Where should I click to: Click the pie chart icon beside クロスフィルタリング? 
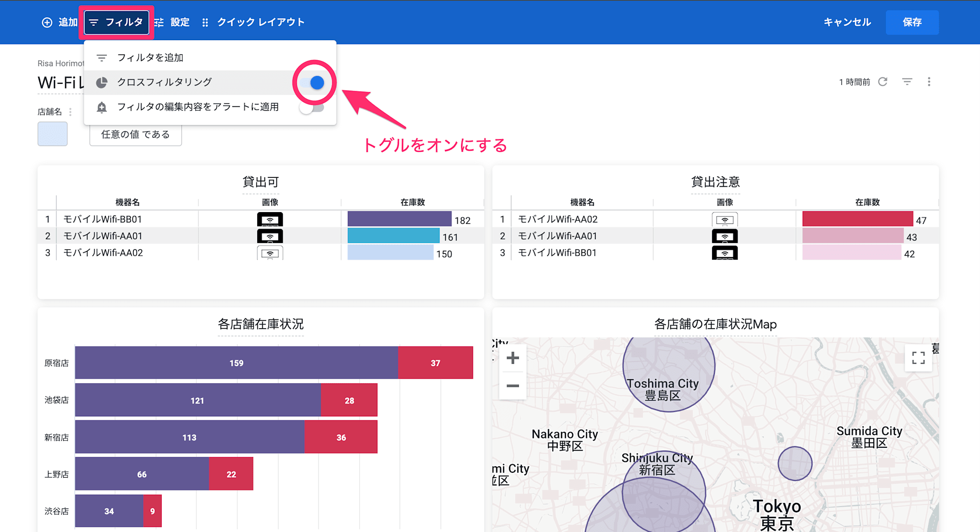[101, 82]
